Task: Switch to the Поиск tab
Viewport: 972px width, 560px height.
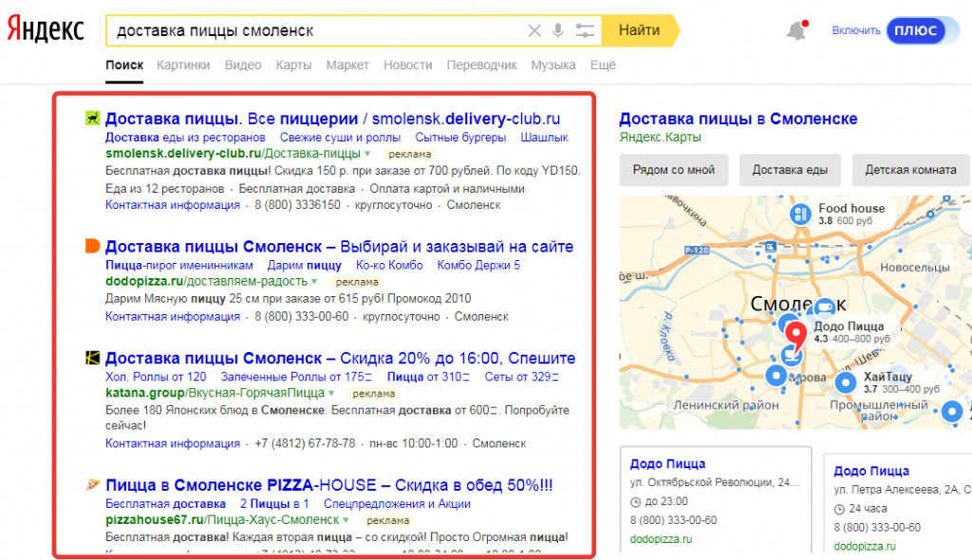Action: (124, 65)
